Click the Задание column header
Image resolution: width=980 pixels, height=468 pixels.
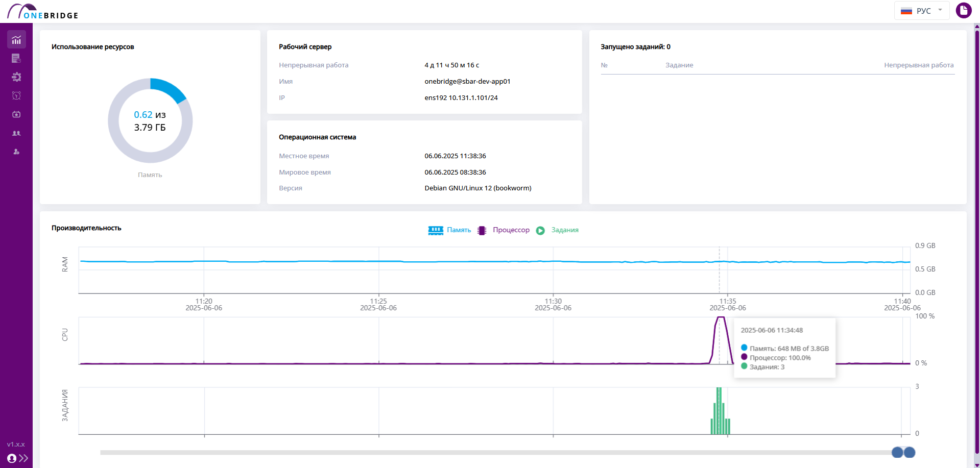point(679,65)
